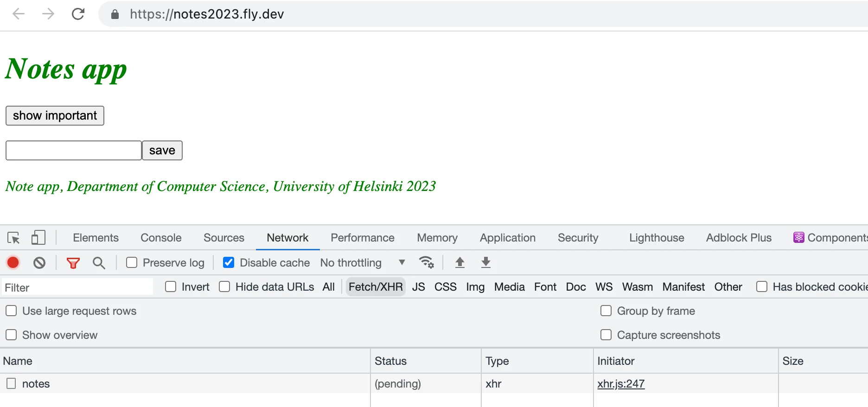
Task: Go forward with the browser forward arrow
Action: (x=48, y=14)
